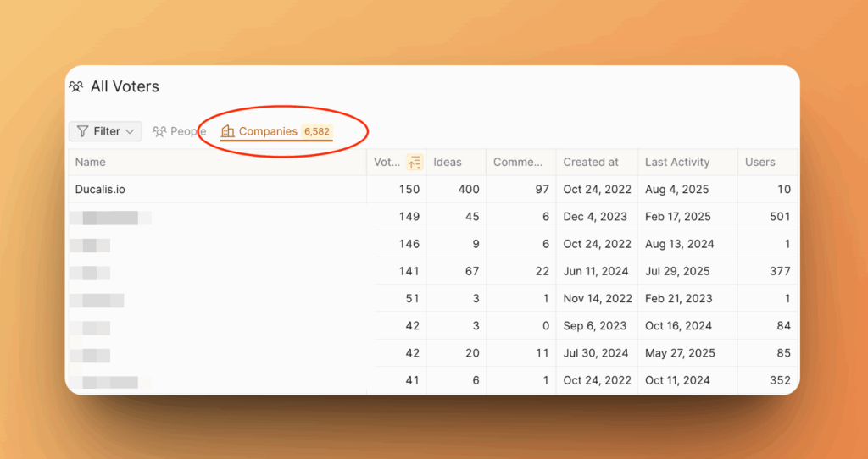This screenshot has width=868, height=459.
Task: Sort by the Comments column header
Action: (x=517, y=162)
